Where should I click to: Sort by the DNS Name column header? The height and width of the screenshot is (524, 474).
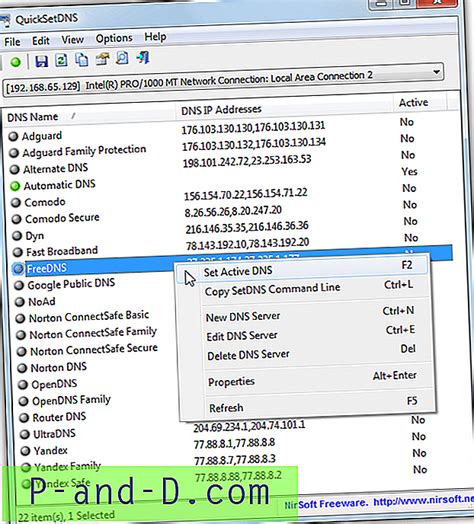coord(33,117)
